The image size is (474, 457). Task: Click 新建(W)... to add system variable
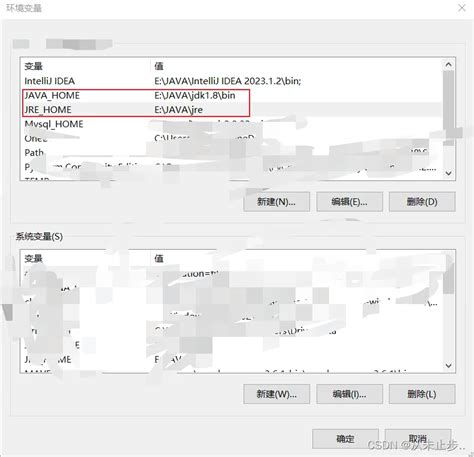pos(276,394)
